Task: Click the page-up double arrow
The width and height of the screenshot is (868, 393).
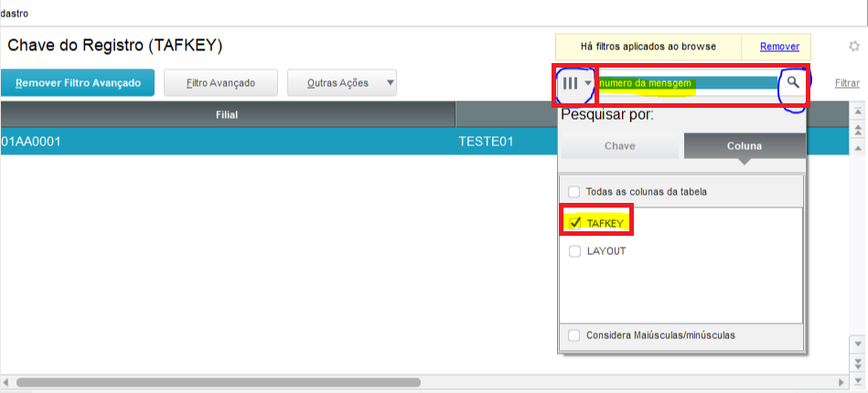Action: click(858, 131)
